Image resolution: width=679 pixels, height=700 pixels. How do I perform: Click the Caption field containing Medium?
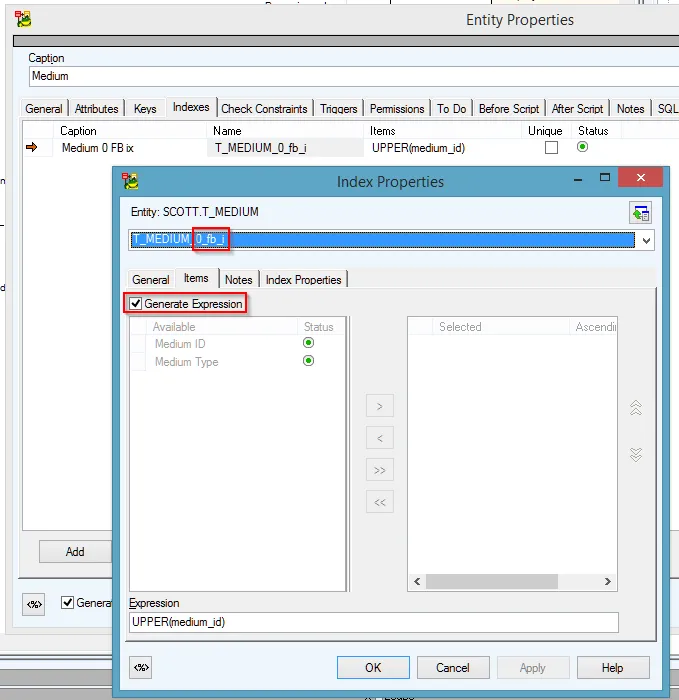tap(354, 76)
